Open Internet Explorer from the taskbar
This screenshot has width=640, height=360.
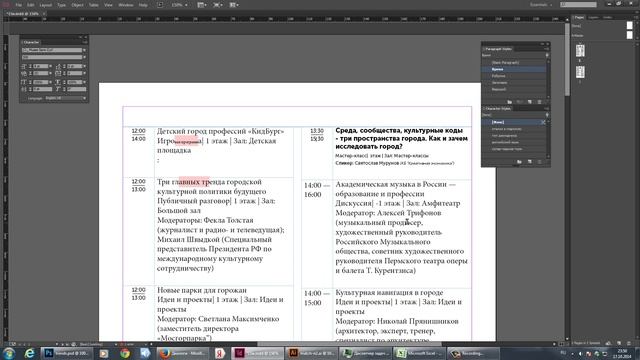coord(29,353)
